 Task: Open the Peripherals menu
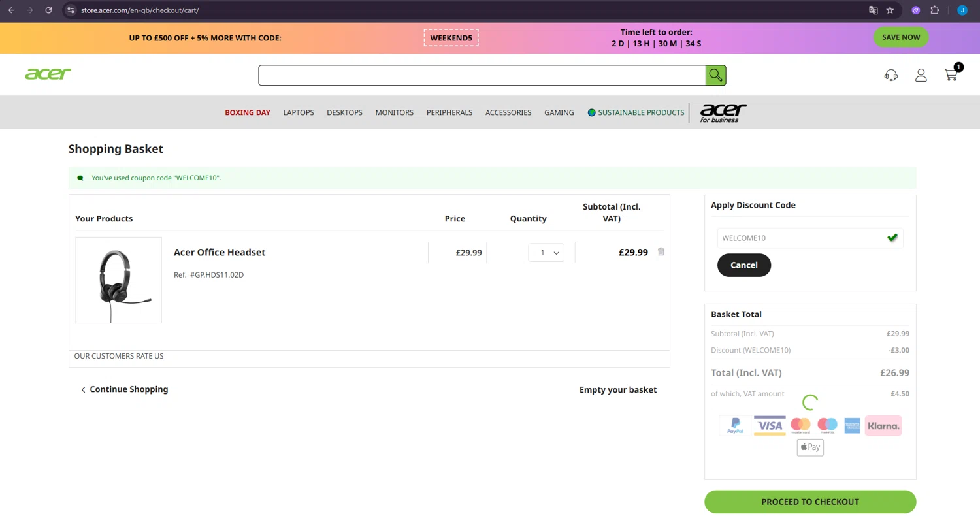[449, 112]
